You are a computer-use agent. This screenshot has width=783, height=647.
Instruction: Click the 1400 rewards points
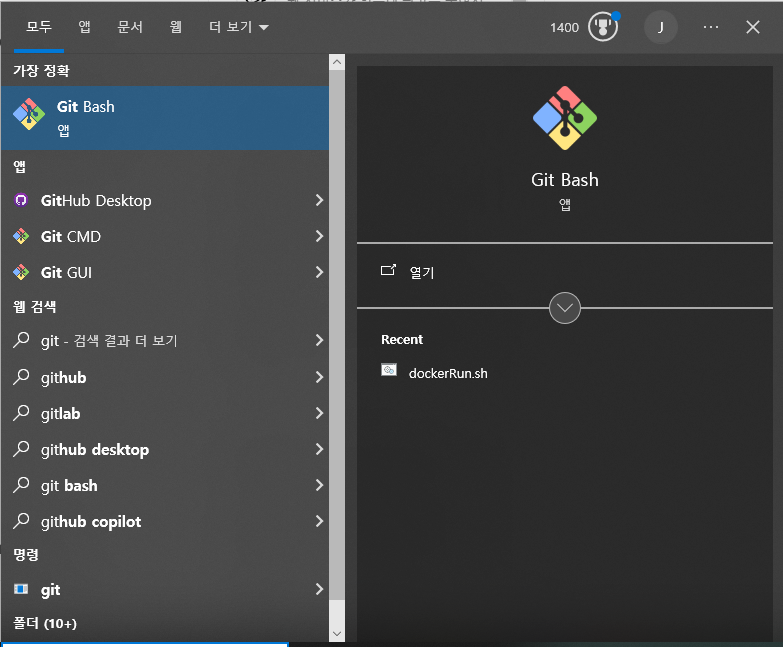[564, 27]
